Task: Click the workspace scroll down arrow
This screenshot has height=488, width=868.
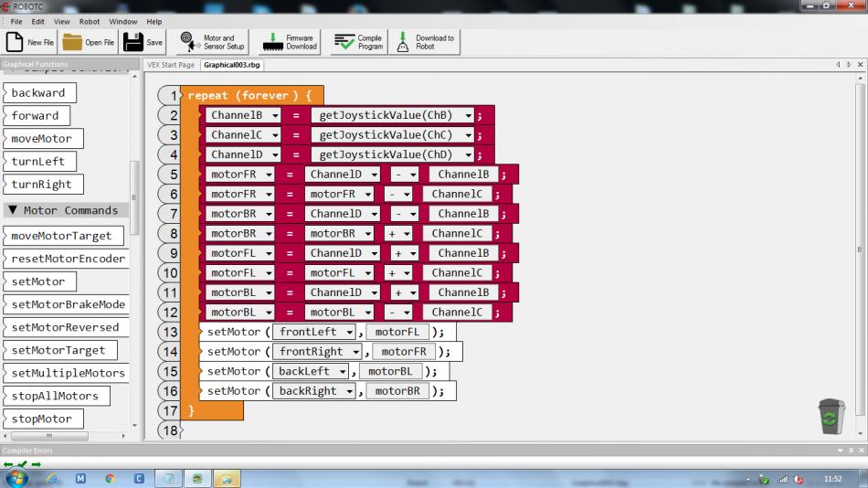Action: [860, 434]
